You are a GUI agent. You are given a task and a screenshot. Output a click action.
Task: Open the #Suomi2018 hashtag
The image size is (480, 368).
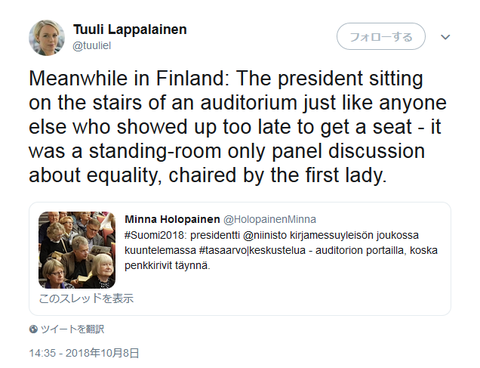pos(154,235)
